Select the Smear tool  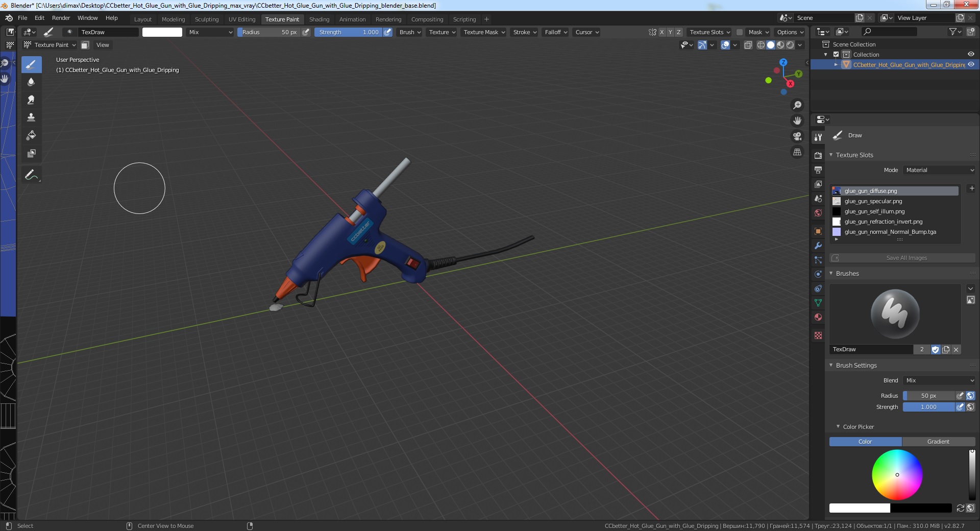coord(31,100)
